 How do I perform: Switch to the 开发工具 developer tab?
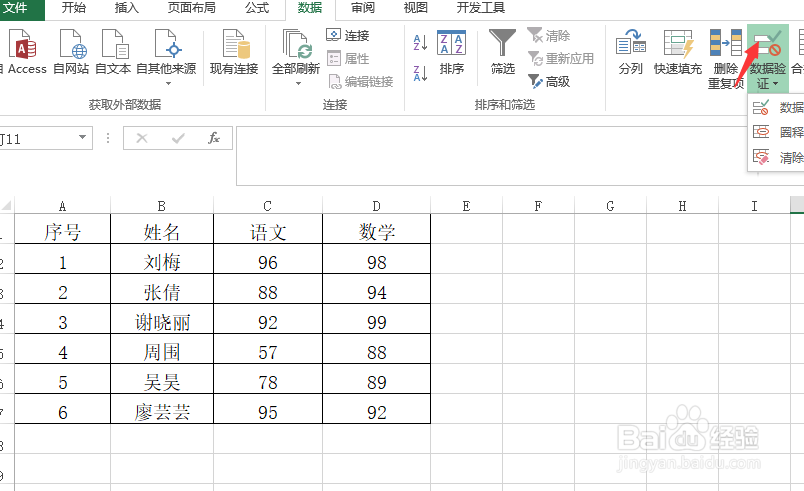coord(480,8)
